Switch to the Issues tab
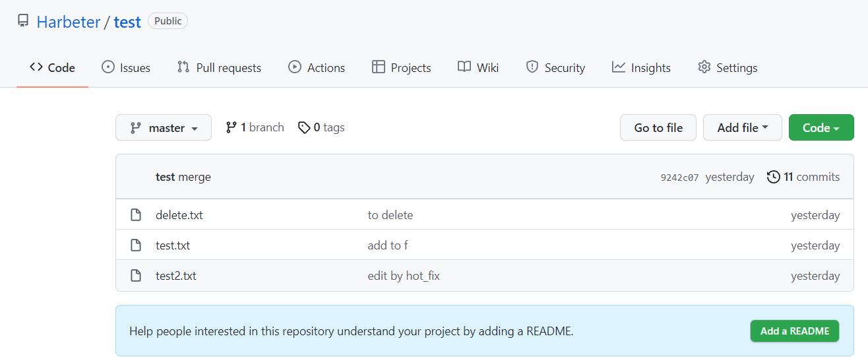The image size is (868, 357). (x=125, y=67)
